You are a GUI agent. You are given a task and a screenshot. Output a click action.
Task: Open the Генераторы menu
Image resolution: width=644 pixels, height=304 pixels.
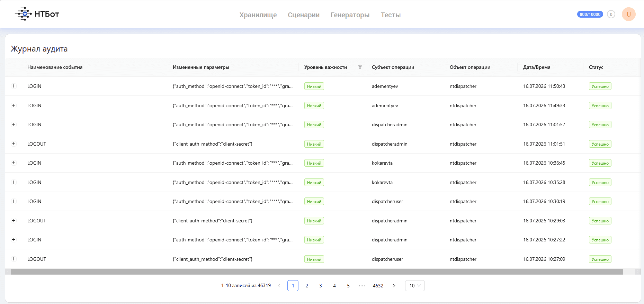[350, 15]
